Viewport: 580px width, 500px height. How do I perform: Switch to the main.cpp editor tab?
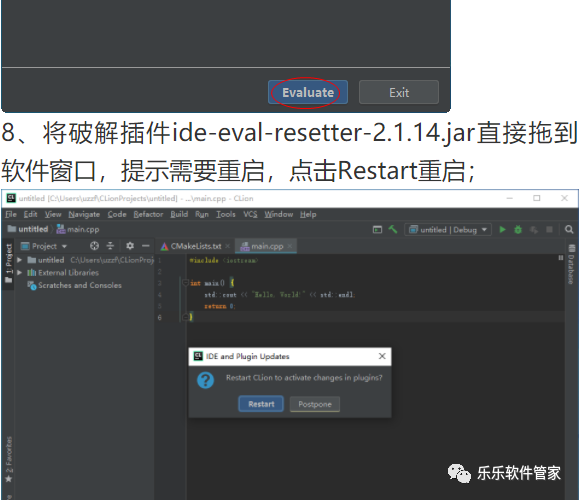point(267,246)
